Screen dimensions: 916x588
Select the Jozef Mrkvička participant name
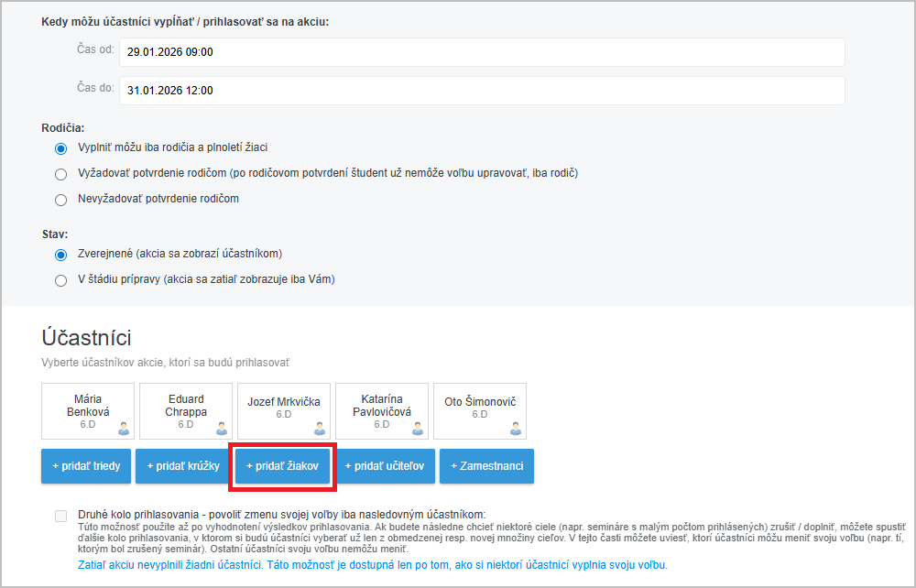284,402
